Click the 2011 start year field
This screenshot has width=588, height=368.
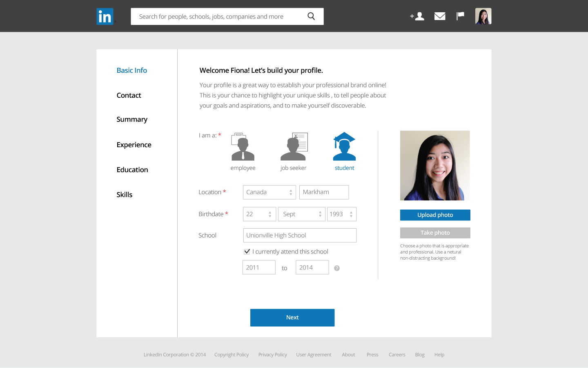pos(259,267)
